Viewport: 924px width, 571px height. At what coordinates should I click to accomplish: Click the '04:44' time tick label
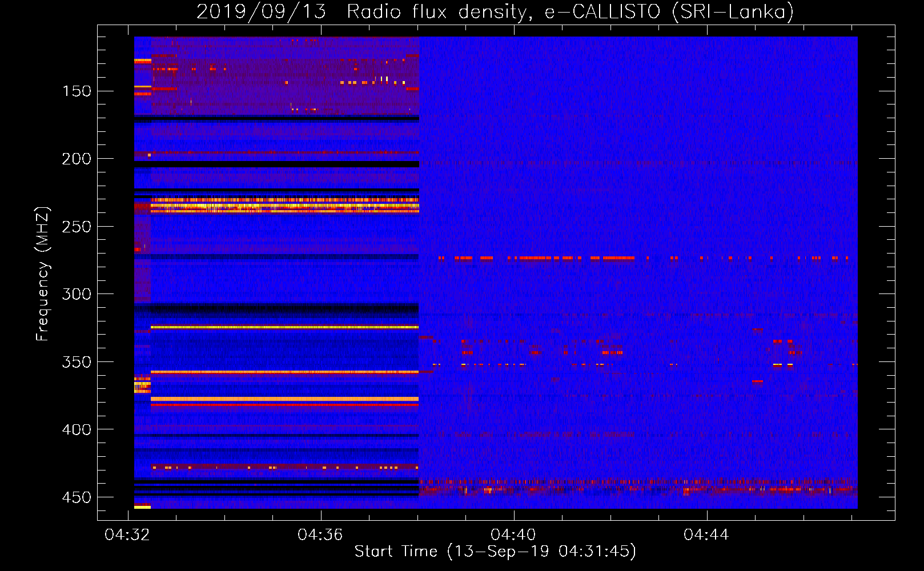[x=706, y=534]
